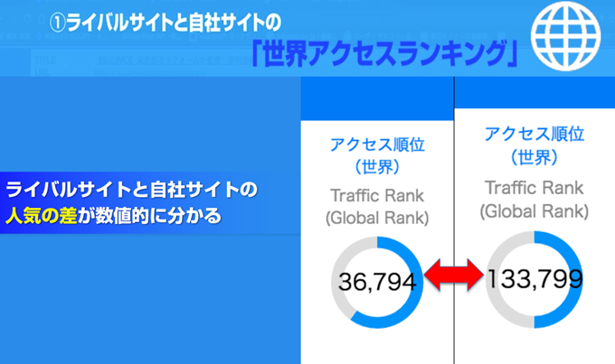
Task: Click Traffic Rank label above 36,794
Action: tap(377, 195)
